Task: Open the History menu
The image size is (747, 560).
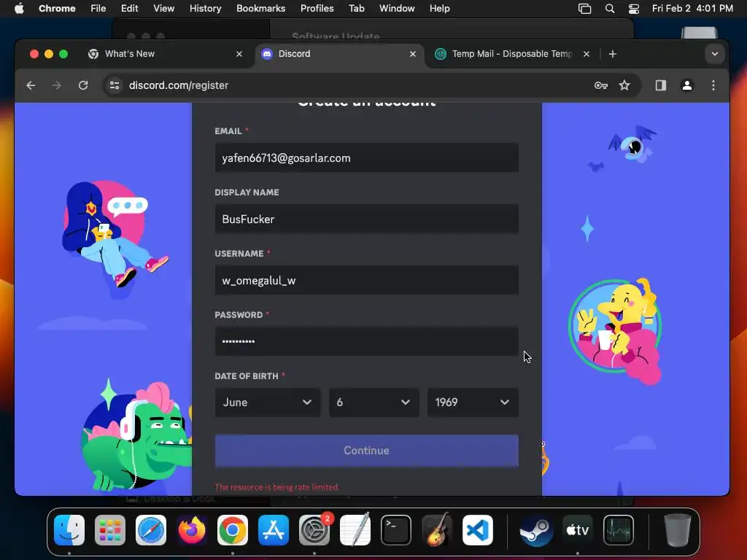Action: click(205, 9)
